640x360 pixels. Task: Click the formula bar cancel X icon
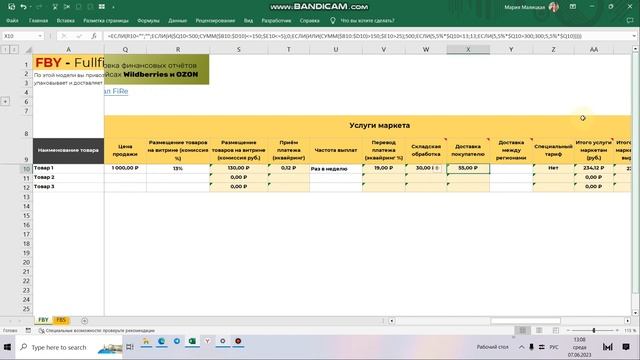[64, 36]
